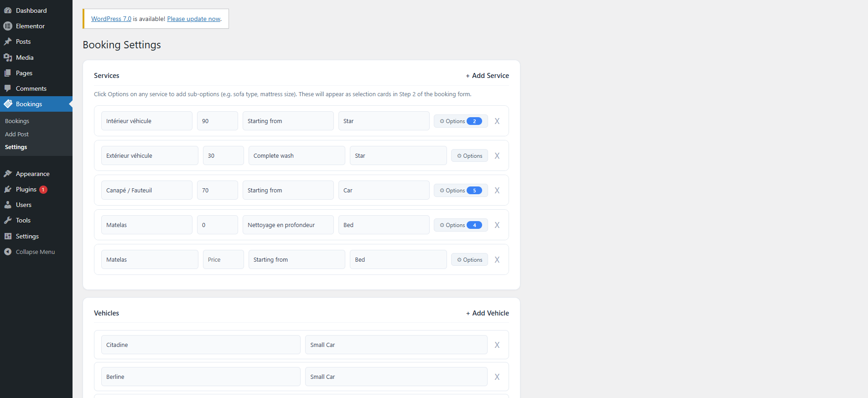Edit the price field showing 30
This screenshot has height=398, width=868.
click(223, 155)
